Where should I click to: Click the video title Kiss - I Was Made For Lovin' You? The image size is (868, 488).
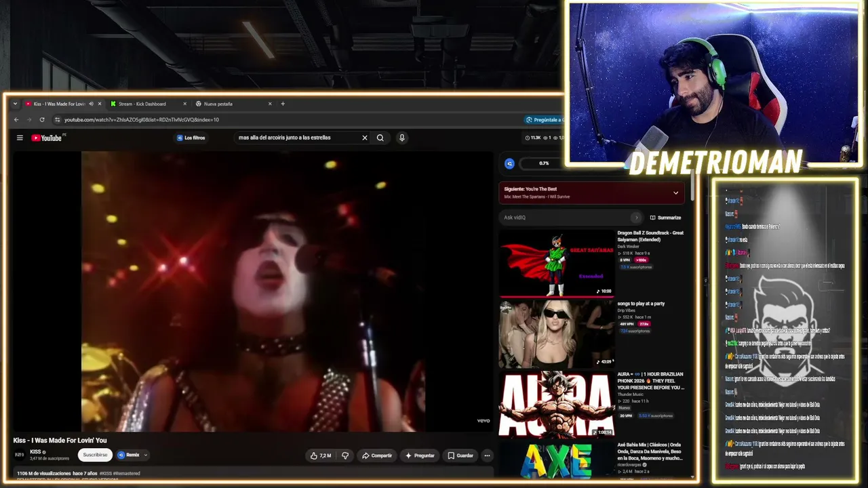60,441
